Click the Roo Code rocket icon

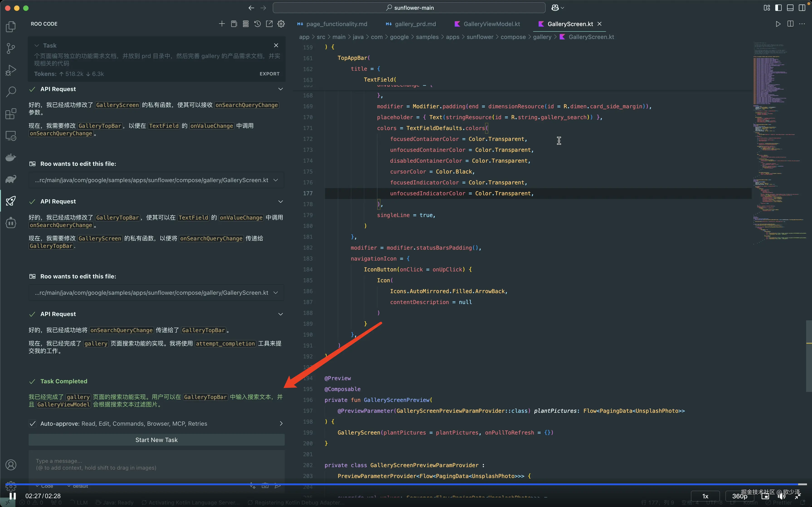coord(11,201)
